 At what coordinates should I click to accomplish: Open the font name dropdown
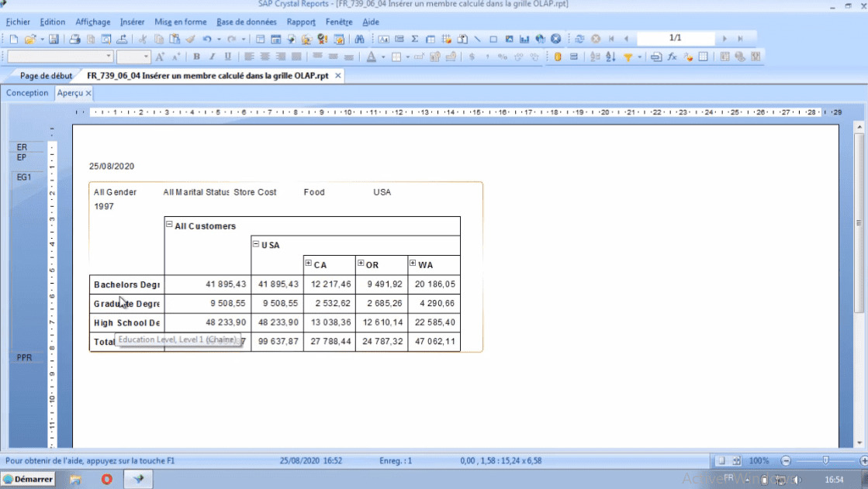pyautogui.click(x=109, y=57)
